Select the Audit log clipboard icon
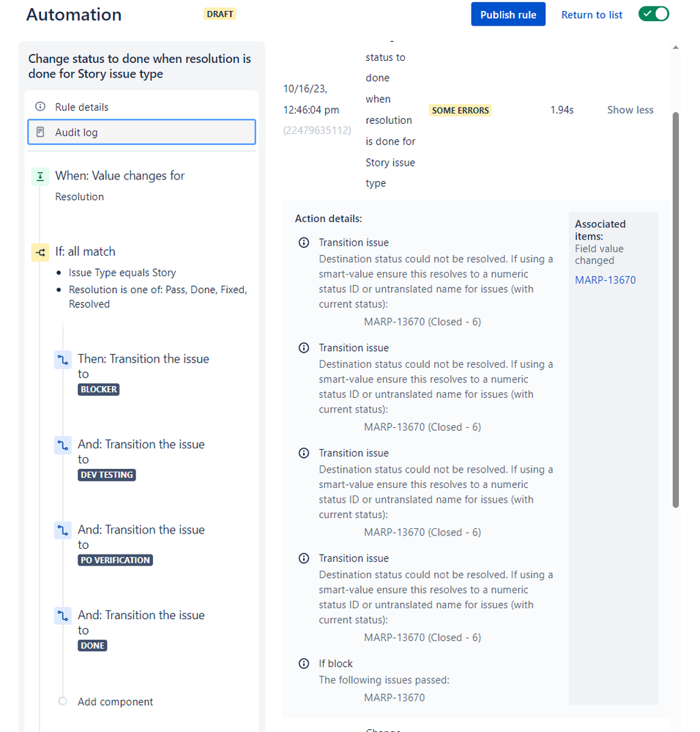 tap(40, 131)
